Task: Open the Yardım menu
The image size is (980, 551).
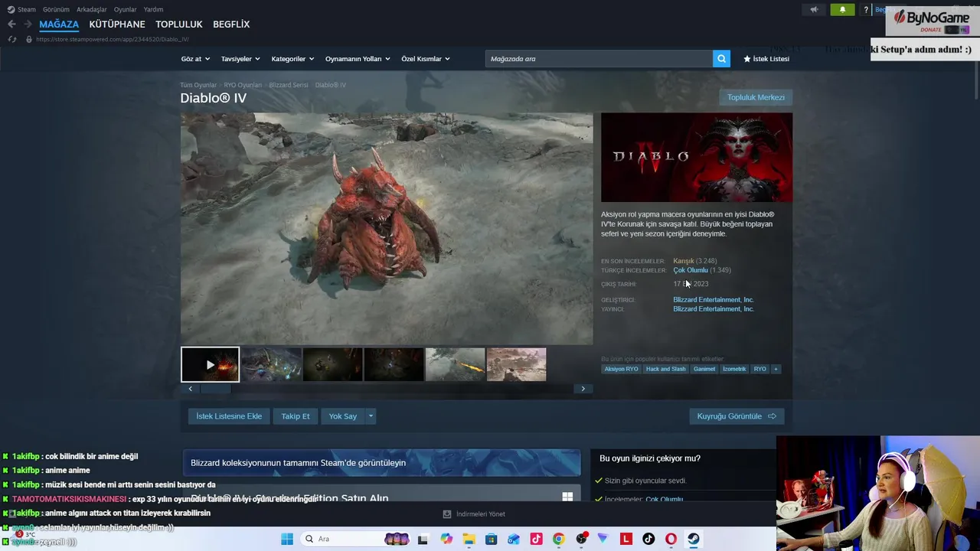Action: coord(153,9)
